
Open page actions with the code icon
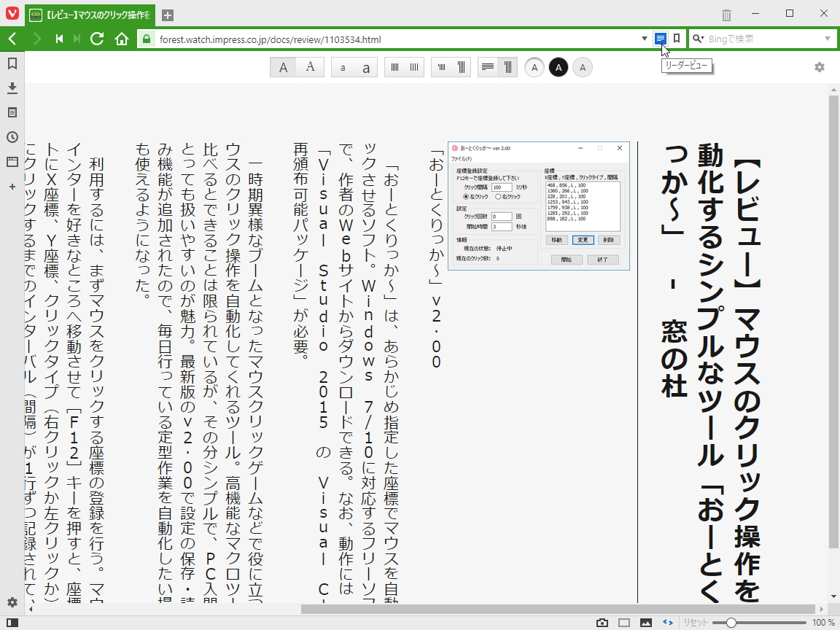[667, 623]
